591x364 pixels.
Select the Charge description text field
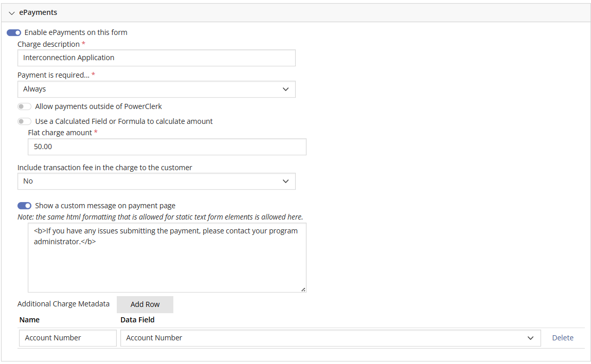coord(156,58)
